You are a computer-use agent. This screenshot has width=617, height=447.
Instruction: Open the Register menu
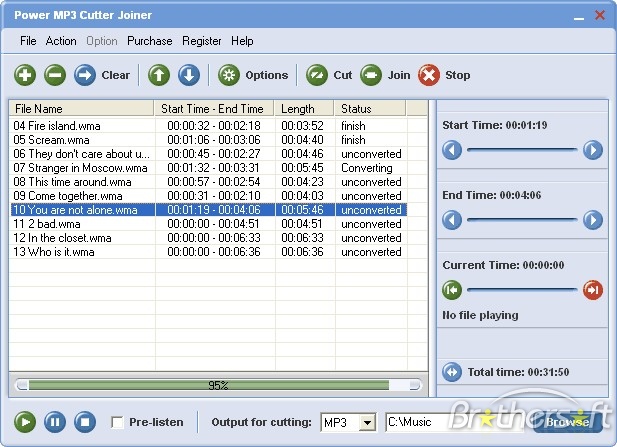point(202,41)
